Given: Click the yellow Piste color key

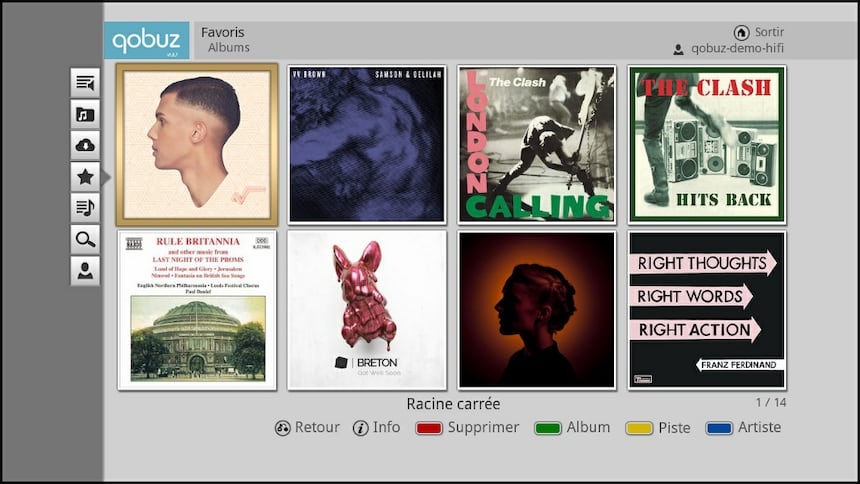Looking at the screenshot, I should pos(639,428).
